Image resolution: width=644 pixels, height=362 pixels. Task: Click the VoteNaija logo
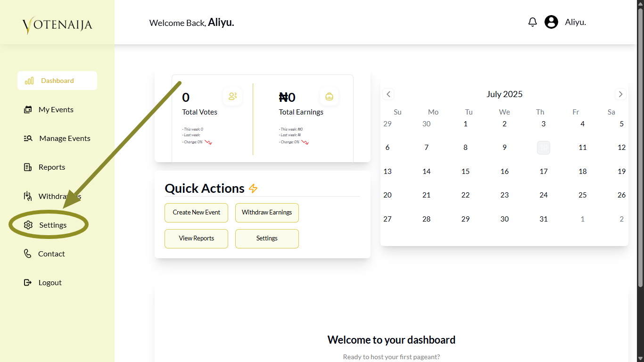tap(57, 25)
